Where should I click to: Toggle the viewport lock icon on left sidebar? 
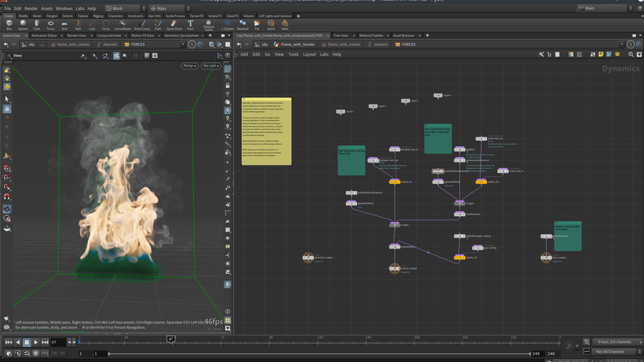[7, 109]
